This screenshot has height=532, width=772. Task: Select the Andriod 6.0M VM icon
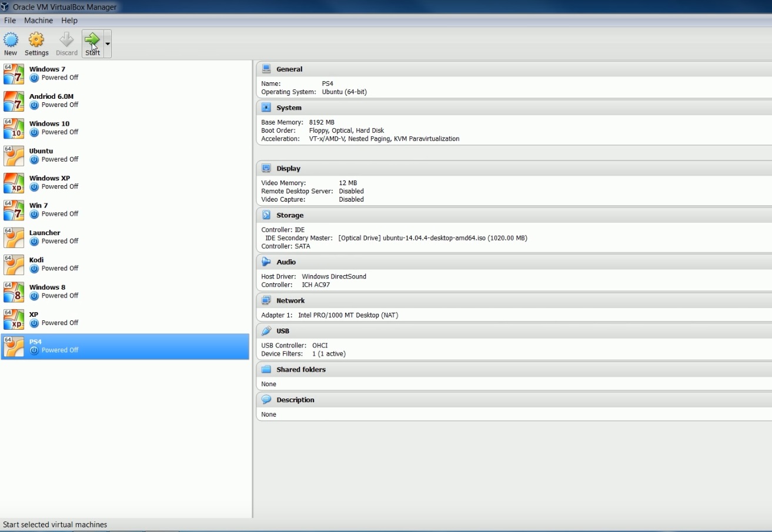14,101
